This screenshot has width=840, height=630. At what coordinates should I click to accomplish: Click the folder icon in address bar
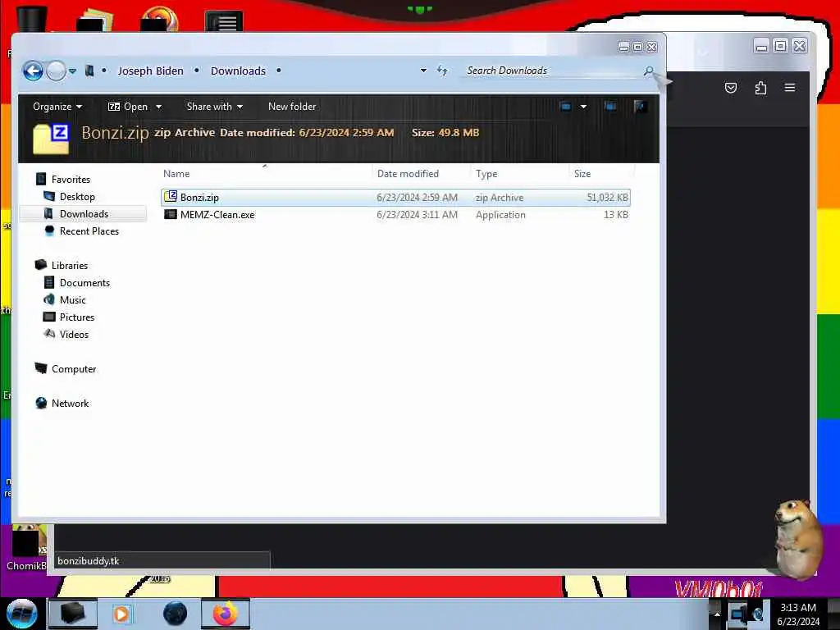pyautogui.click(x=89, y=71)
